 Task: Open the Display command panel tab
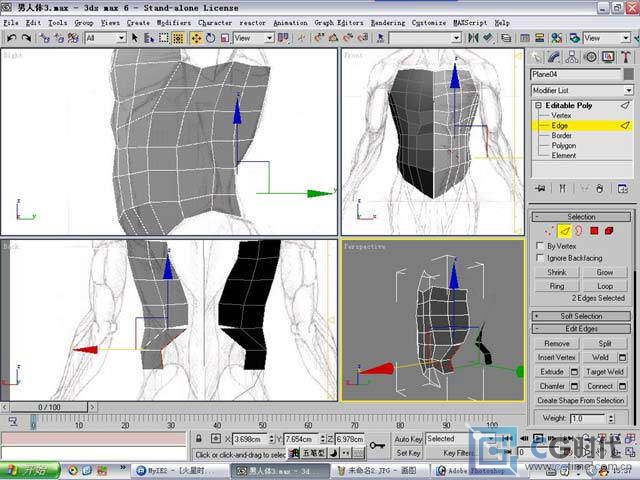608,57
